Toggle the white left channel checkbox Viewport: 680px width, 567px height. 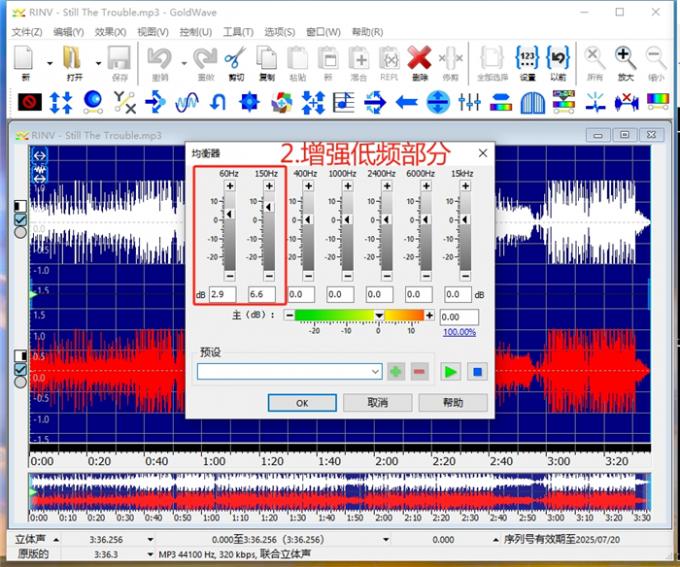20,220
